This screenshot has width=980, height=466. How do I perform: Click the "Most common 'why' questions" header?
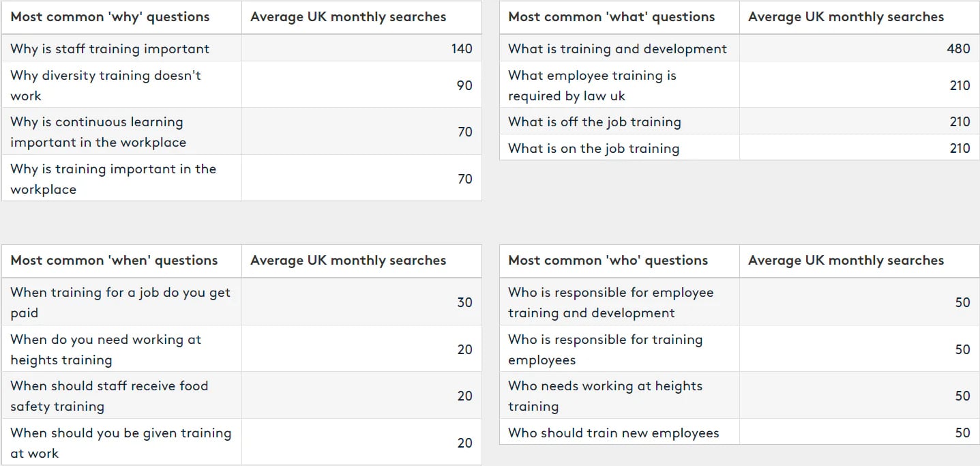tap(110, 17)
